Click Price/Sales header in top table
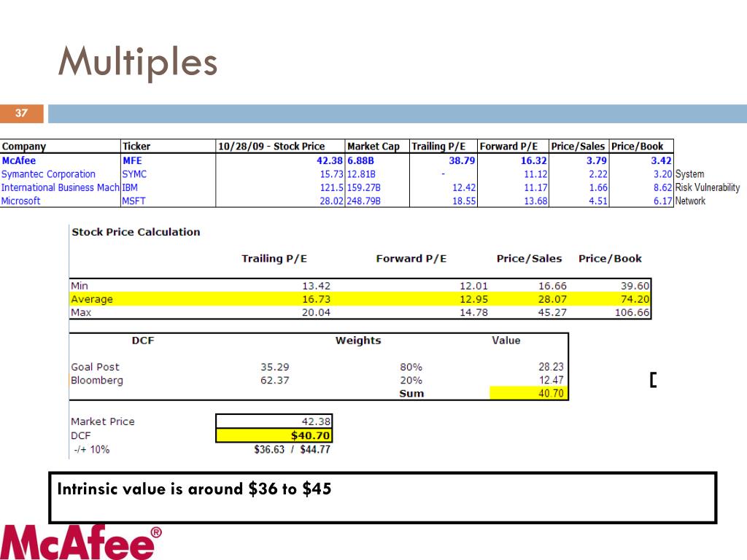The width and height of the screenshot is (747, 560). pyautogui.click(x=578, y=146)
